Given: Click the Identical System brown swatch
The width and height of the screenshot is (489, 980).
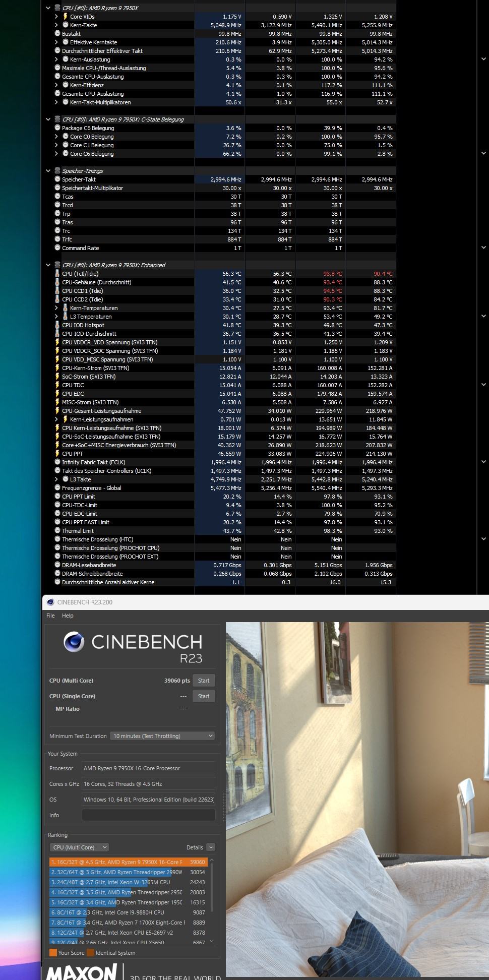Looking at the screenshot, I should pos(90,953).
